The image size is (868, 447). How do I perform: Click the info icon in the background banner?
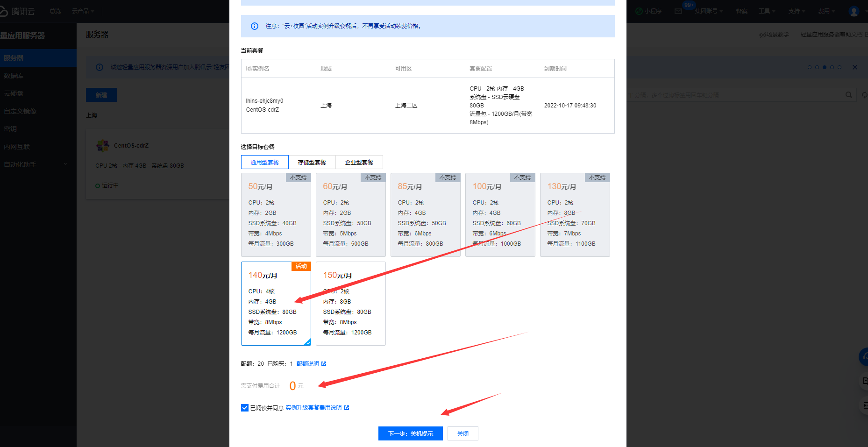(100, 67)
